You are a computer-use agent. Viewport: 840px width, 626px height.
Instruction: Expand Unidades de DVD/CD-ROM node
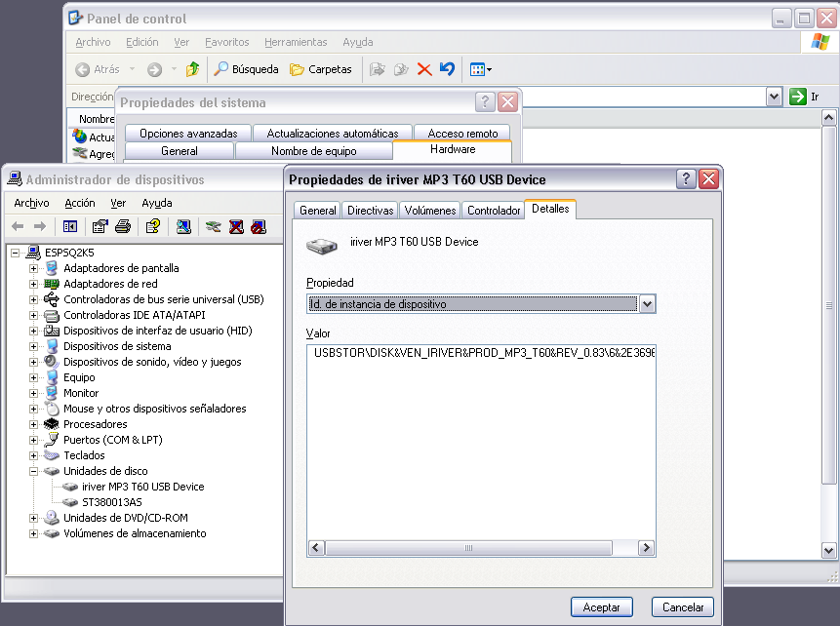click(x=33, y=518)
